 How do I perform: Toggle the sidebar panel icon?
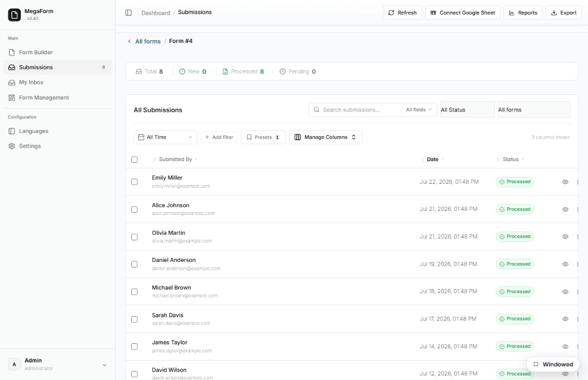pos(128,13)
